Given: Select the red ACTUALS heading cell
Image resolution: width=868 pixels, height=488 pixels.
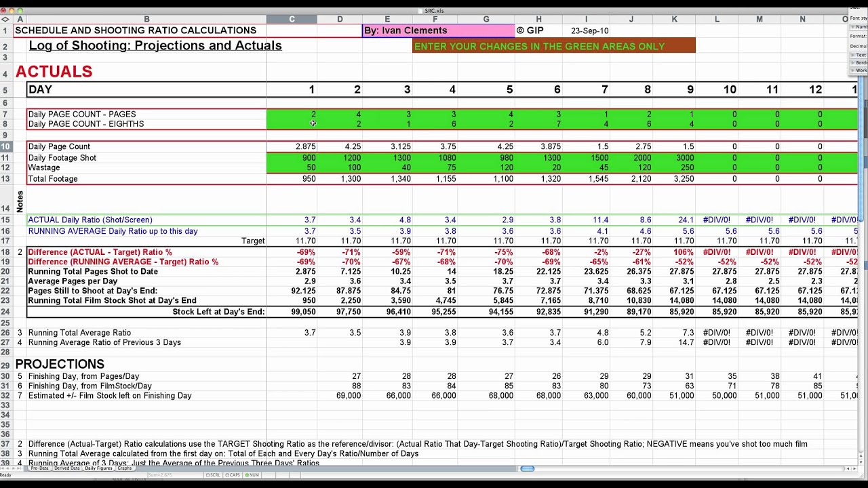Looking at the screenshot, I should tap(54, 72).
